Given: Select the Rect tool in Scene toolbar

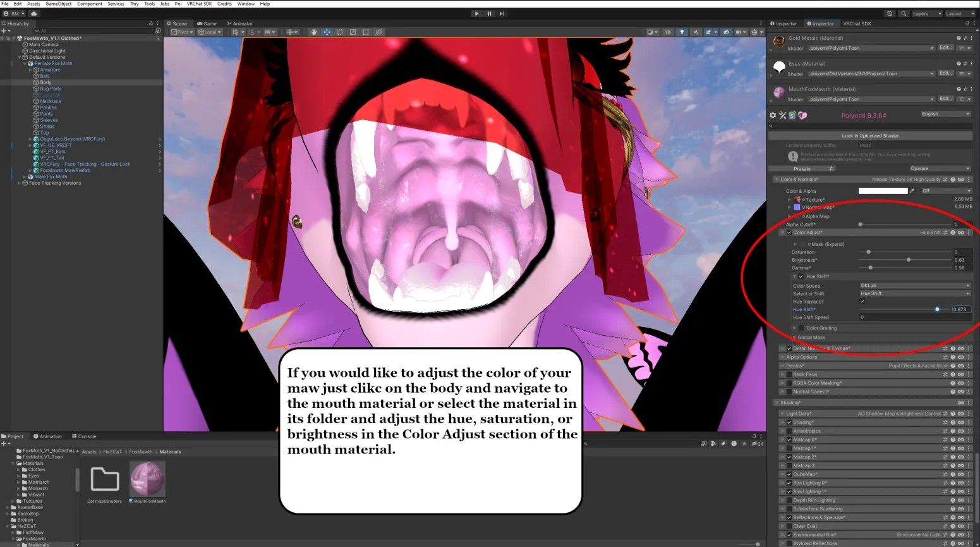Looking at the screenshot, I should pos(366,32).
